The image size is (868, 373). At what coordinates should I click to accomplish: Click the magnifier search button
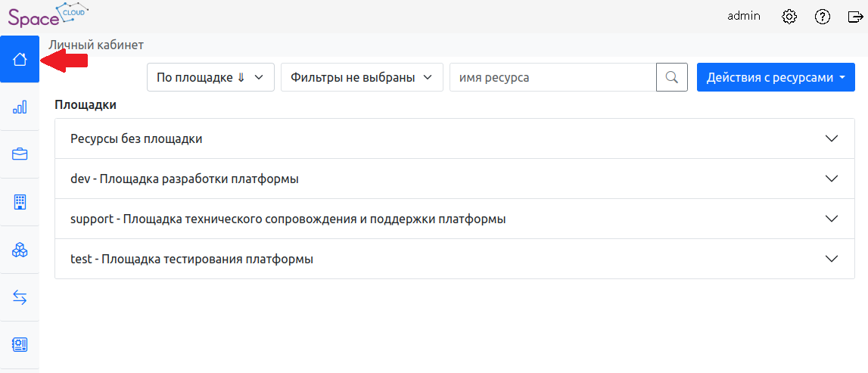point(671,77)
